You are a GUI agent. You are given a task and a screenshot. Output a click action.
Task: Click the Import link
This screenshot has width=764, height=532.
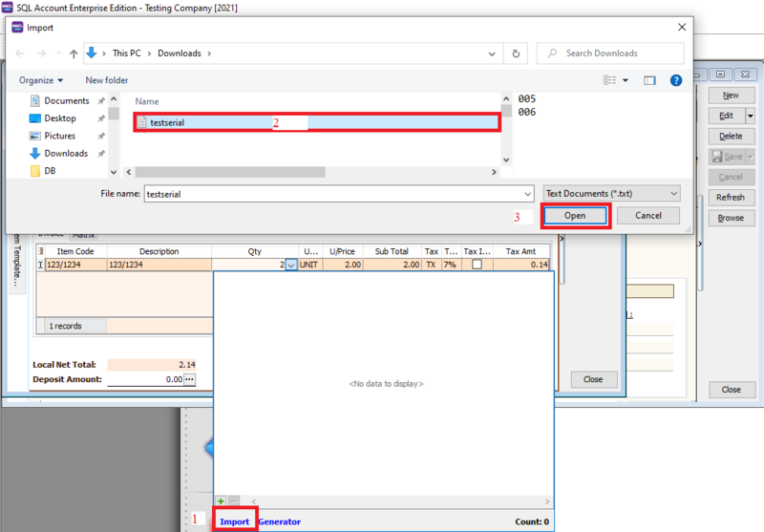(x=234, y=521)
